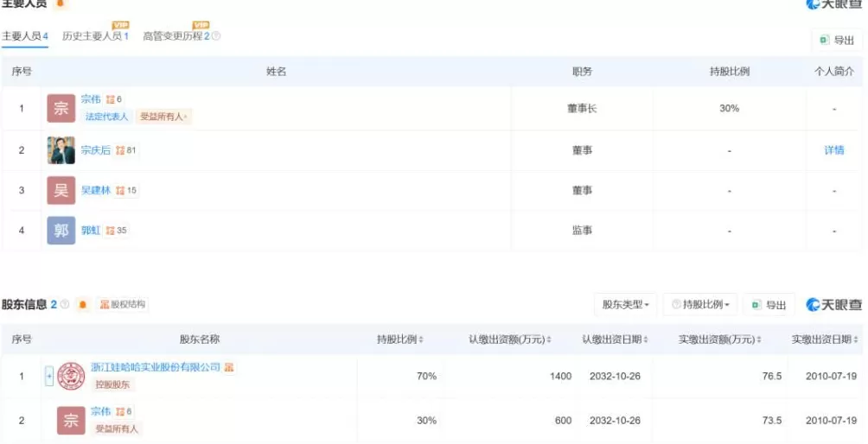
Task: Click 宗庆后's photo thumbnail
Action: point(61,150)
